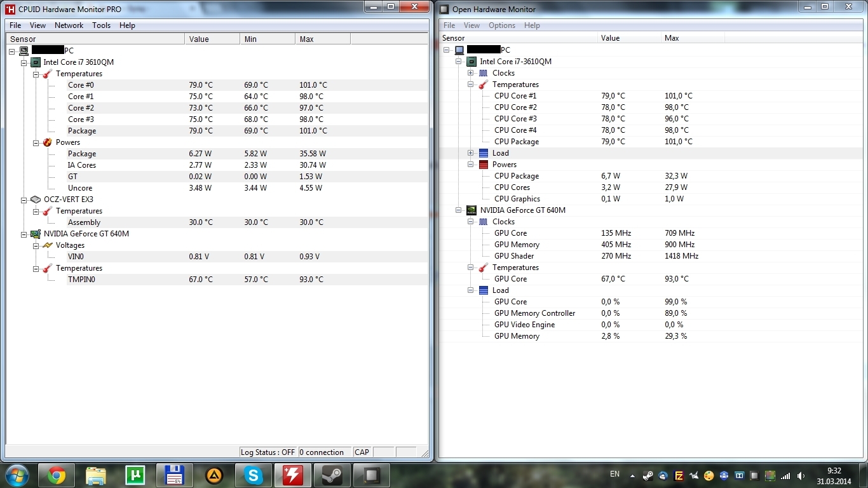868x488 pixels.
Task: Select the CPU Graphics row
Action: (x=651, y=199)
